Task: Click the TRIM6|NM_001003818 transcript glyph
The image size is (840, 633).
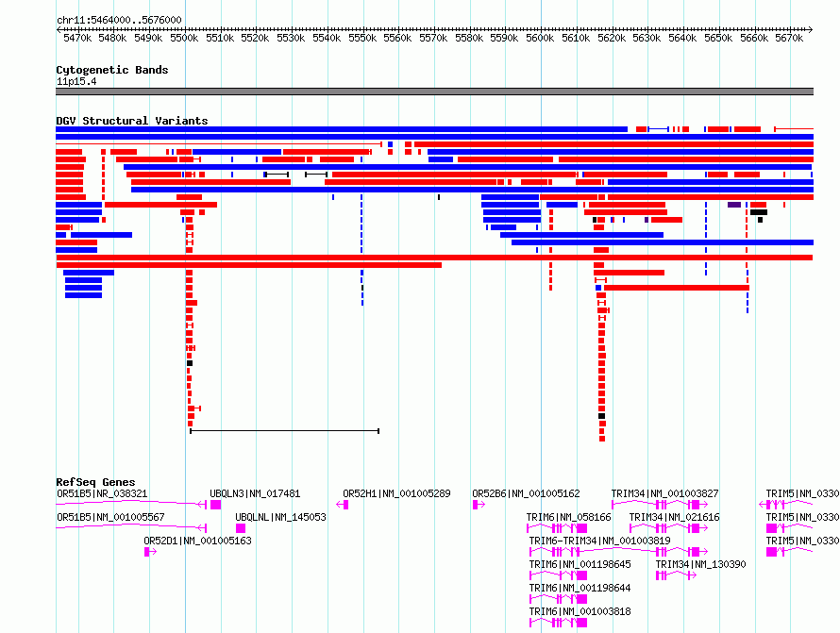Action: point(558,623)
